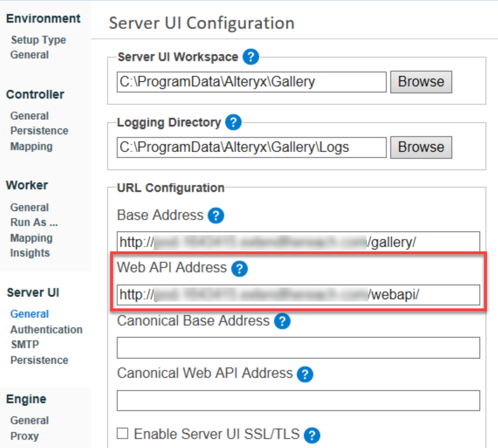
Task: Open help for Server UI SSL/TLS option
Action: [312, 435]
